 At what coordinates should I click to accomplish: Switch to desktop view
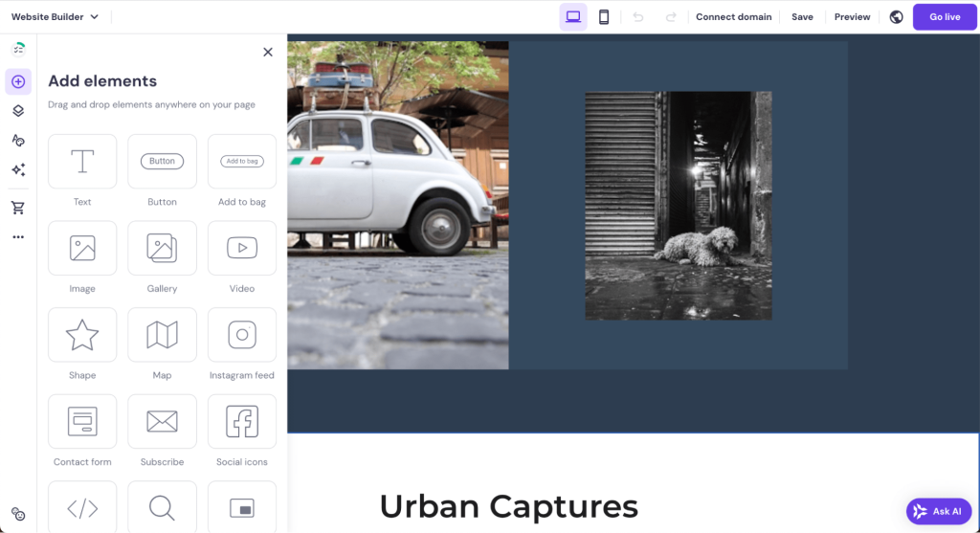pos(573,16)
